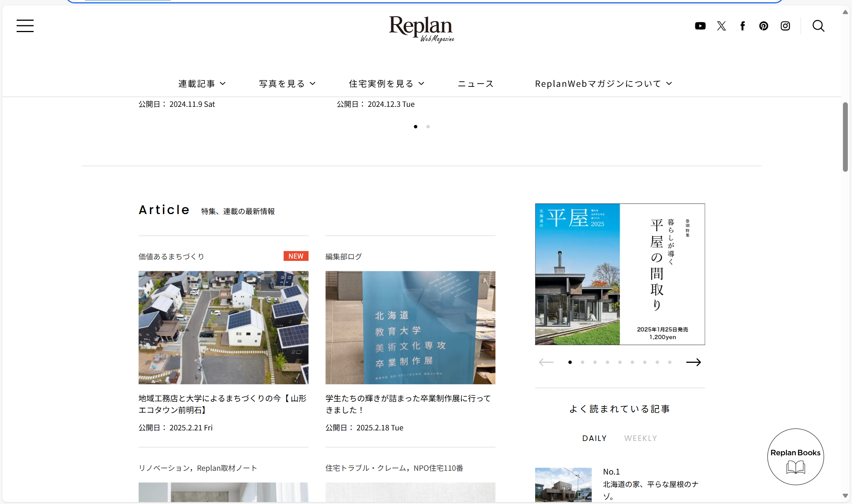Open 住宅トラブル・クレーム category link
The height and width of the screenshot is (504, 852).
(x=366, y=468)
